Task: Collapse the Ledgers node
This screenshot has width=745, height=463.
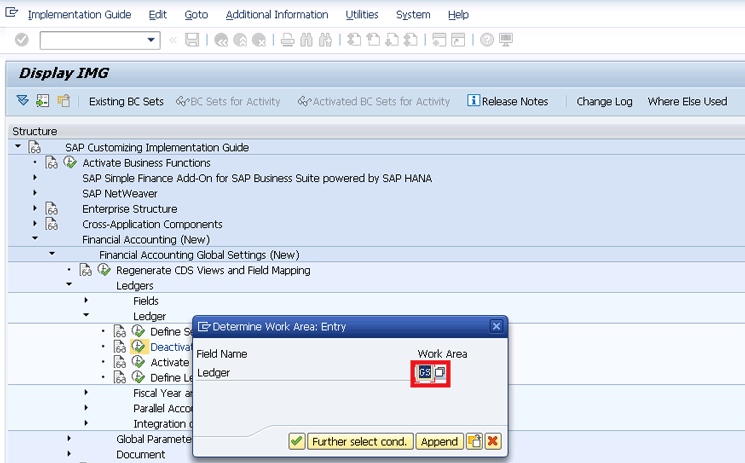Action: pyautogui.click(x=69, y=284)
